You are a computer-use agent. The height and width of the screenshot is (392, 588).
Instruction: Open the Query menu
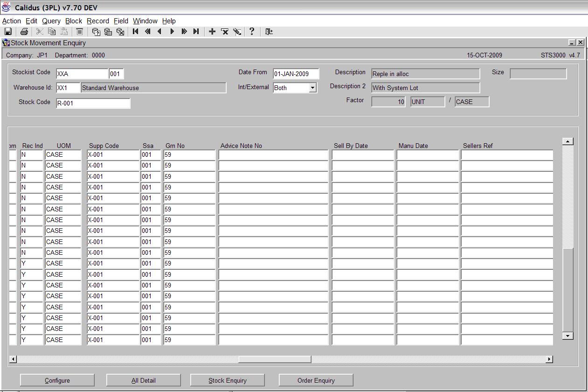tap(51, 21)
